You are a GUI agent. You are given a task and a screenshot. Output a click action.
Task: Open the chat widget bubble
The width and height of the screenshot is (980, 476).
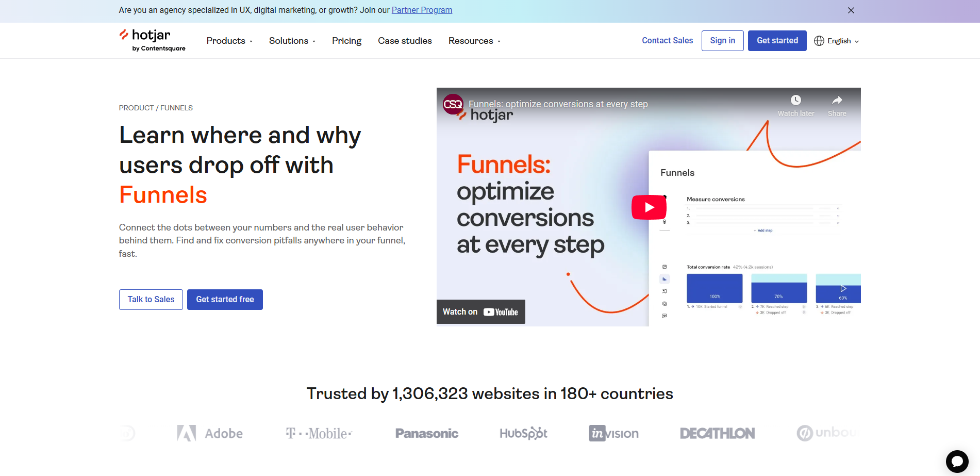(957, 462)
